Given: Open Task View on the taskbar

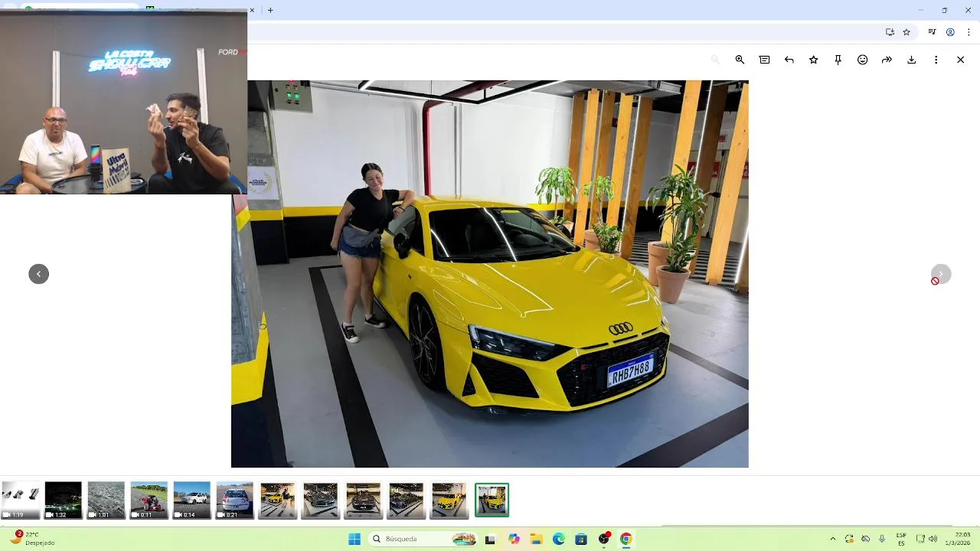Looking at the screenshot, I should [490, 539].
